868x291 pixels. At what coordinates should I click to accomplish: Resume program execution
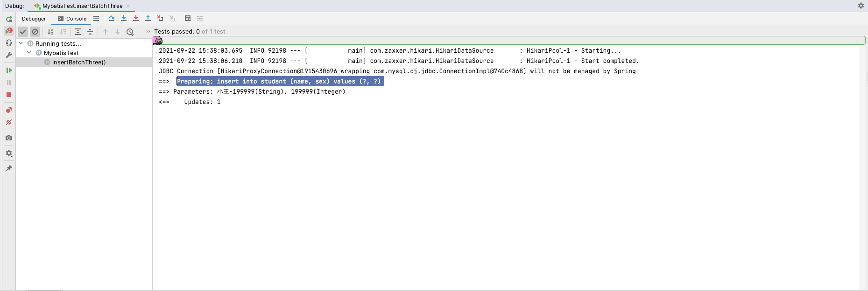click(x=9, y=70)
